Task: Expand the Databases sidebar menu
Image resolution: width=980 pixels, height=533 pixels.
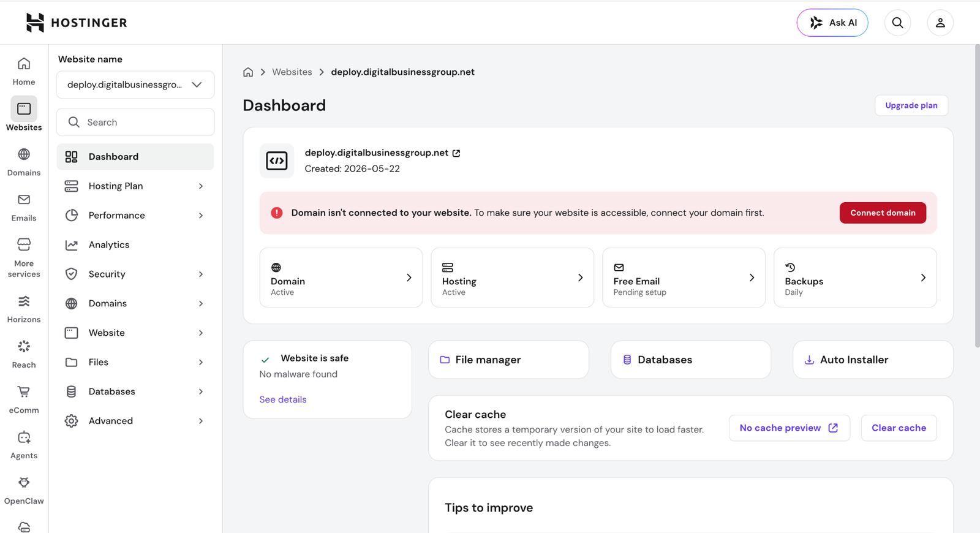Action: [135, 392]
